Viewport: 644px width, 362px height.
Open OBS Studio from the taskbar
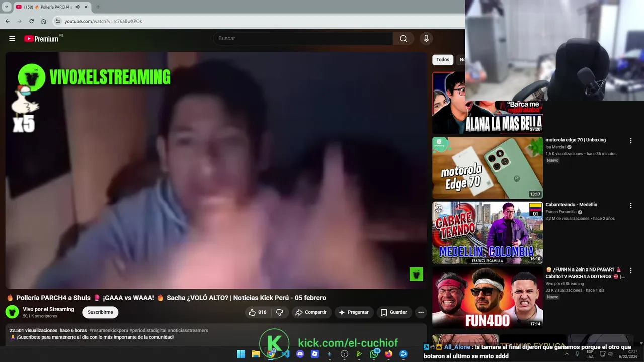click(x=344, y=354)
